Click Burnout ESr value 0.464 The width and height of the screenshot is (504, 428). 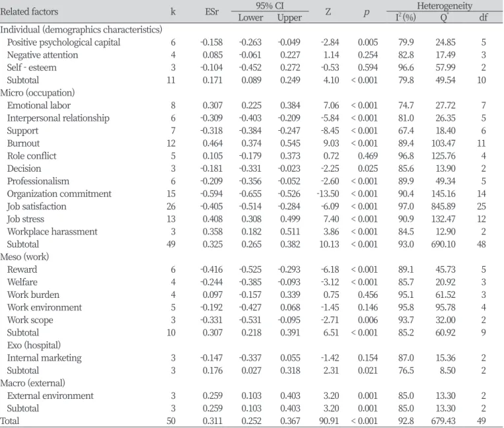pyautogui.click(x=213, y=143)
